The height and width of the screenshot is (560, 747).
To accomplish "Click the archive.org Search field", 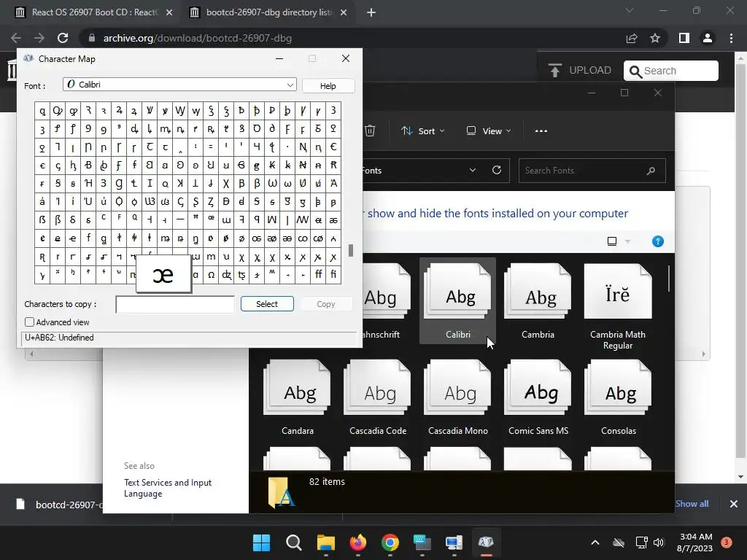I will (x=671, y=71).
